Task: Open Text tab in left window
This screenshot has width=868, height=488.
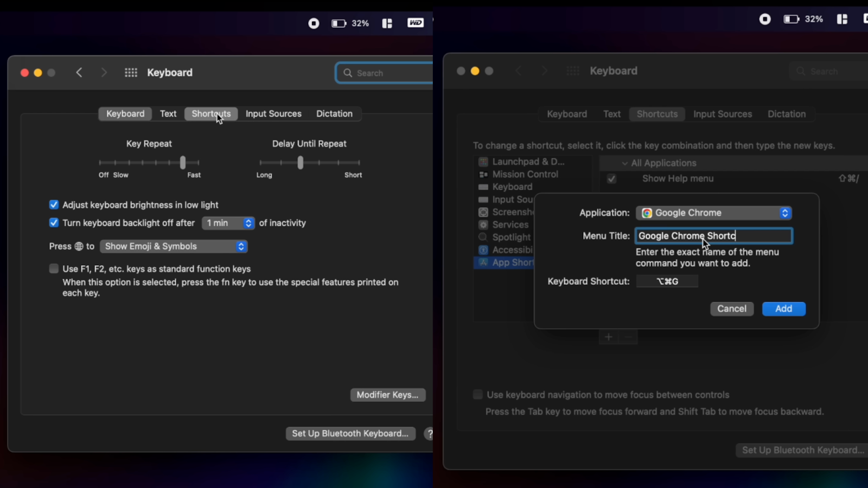Action: pyautogui.click(x=168, y=114)
